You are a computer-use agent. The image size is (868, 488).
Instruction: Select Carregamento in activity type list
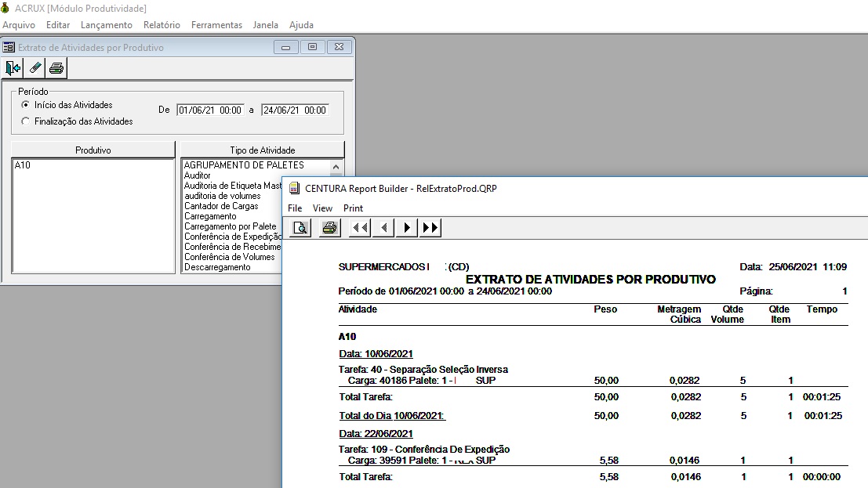[210, 216]
